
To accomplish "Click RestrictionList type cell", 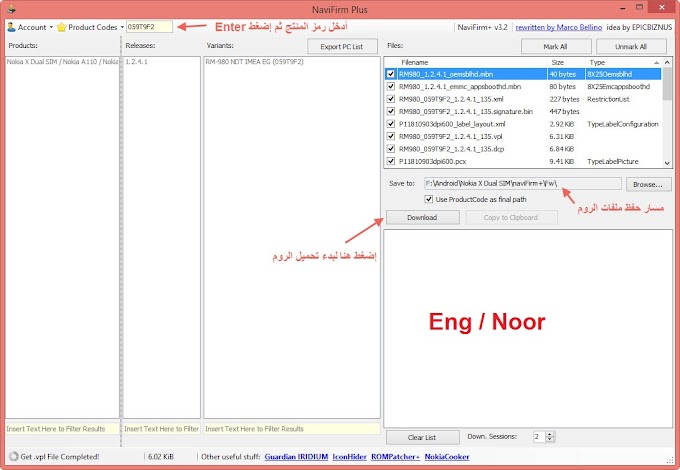I will coord(608,99).
